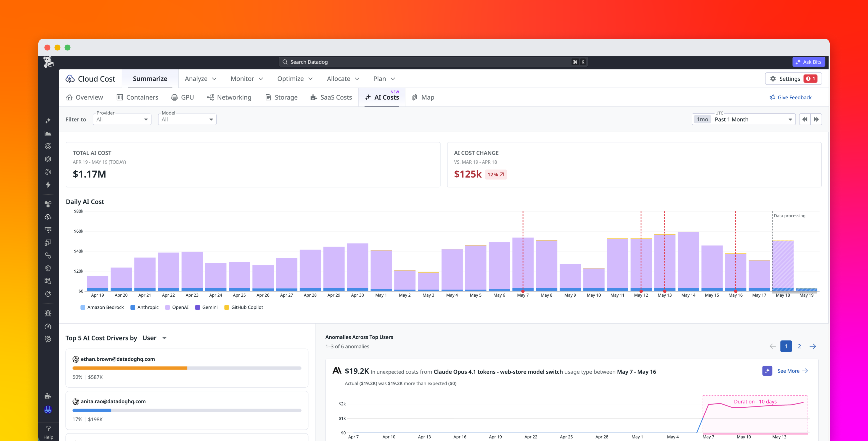The height and width of the screenshot is (441, 868).
Task: Open the Provider filter dropdown
Action: click(122, 119)
